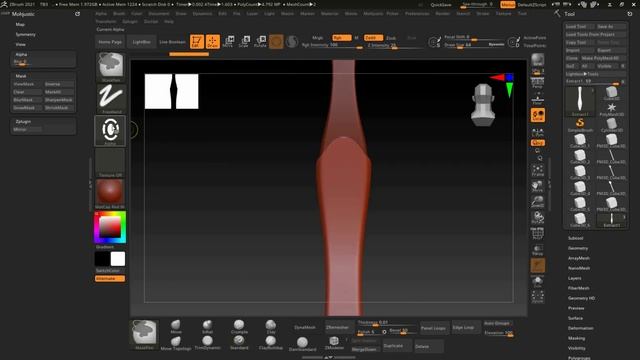Click the Panel Loops button

[x=433, y=328]
